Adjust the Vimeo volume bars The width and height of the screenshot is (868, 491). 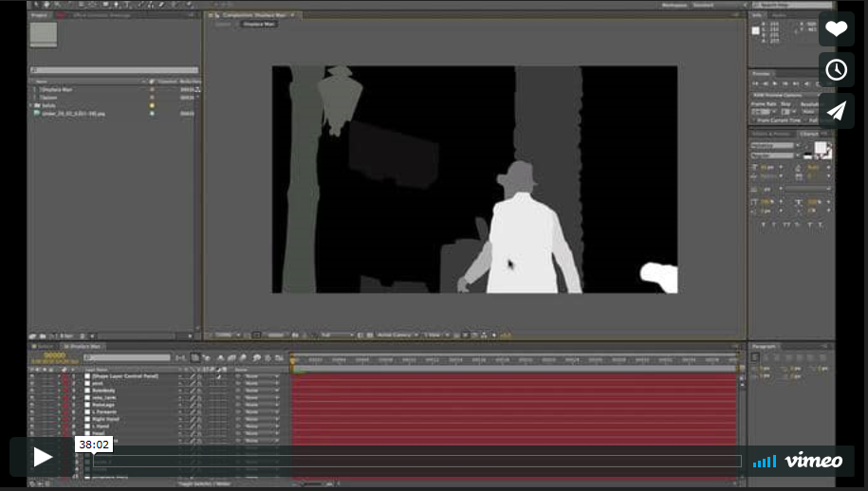click(765, 461)
